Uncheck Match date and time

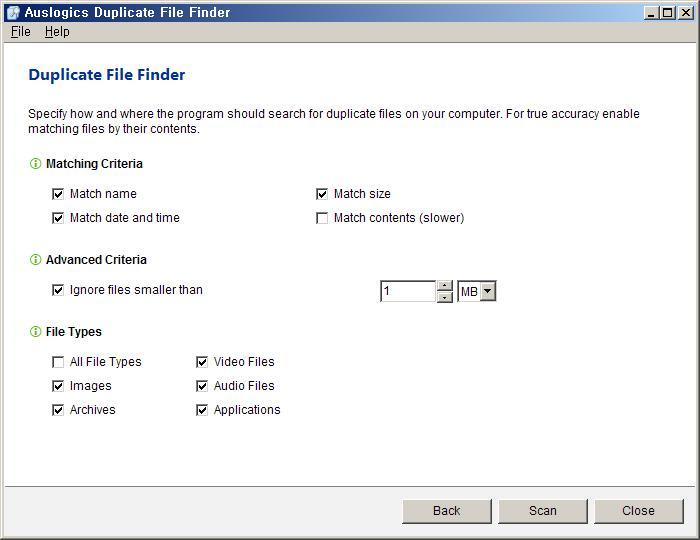(x=58, y=218)
